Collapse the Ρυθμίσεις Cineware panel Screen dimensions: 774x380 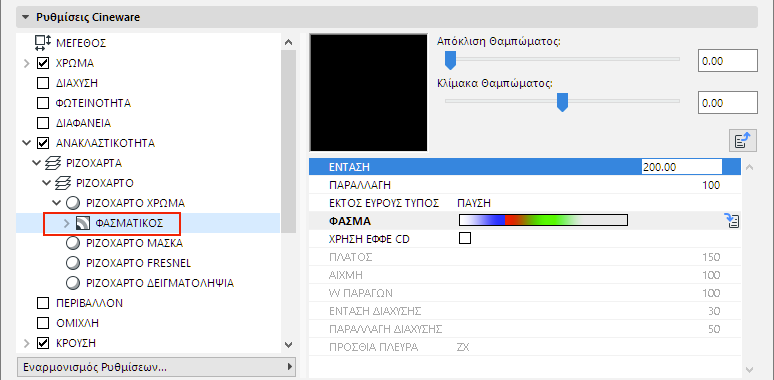click(25, 18)
